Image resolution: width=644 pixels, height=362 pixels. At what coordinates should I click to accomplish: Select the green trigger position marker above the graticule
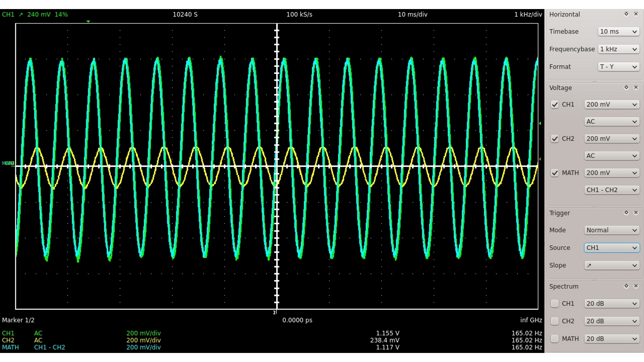click(88, 21)
